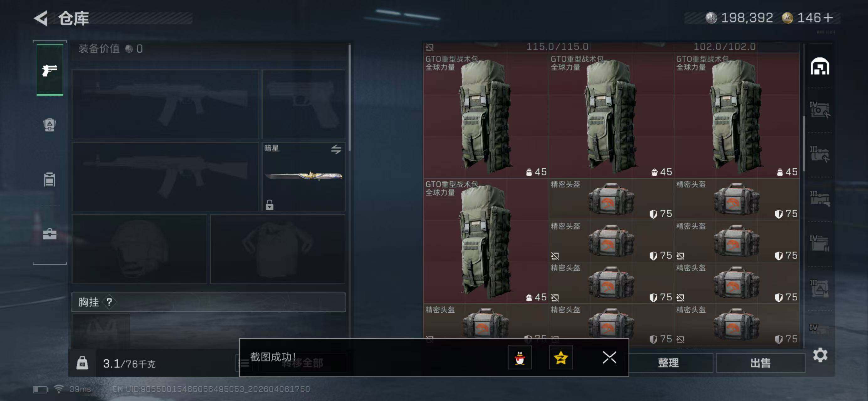Share screenshot via QQ penguin icon
This screenshot has height=401, width=868.
click(x=520, y=357)
